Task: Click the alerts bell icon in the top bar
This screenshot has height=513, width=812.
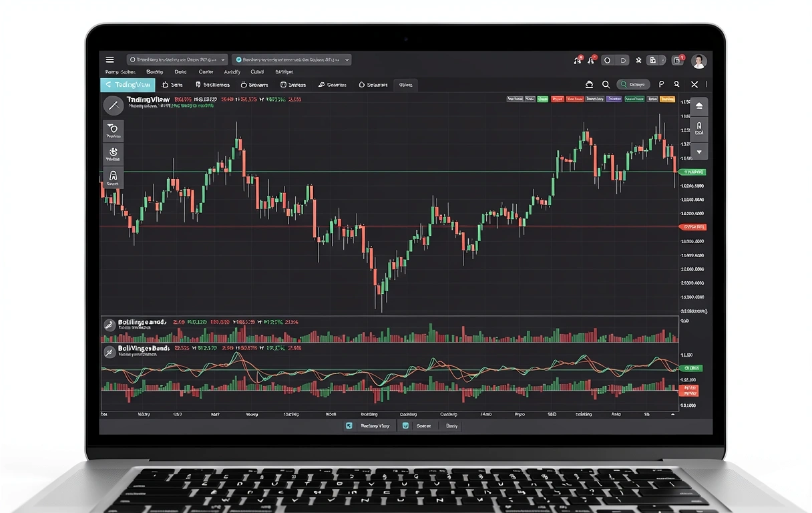Action: tap(578, 60)
